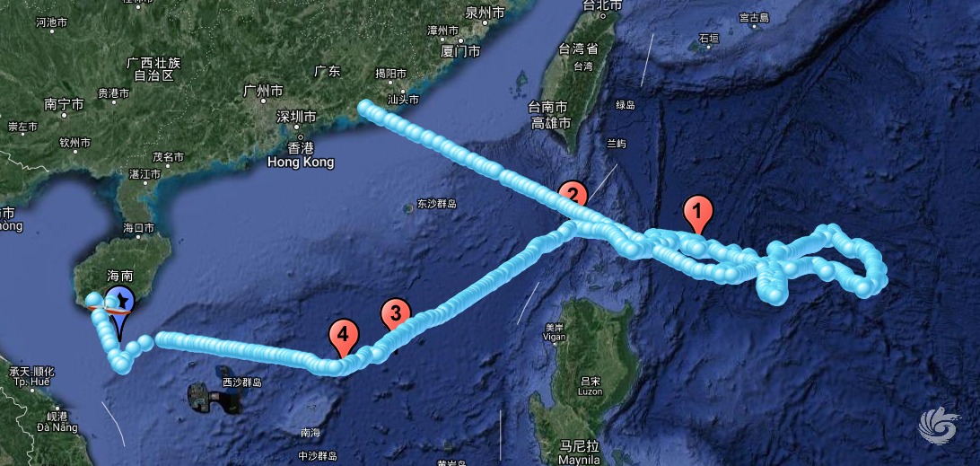The width and height of the screenshot is (980, 466).
Task: Click the 深圳市 city label
Action: click(296, 117)
